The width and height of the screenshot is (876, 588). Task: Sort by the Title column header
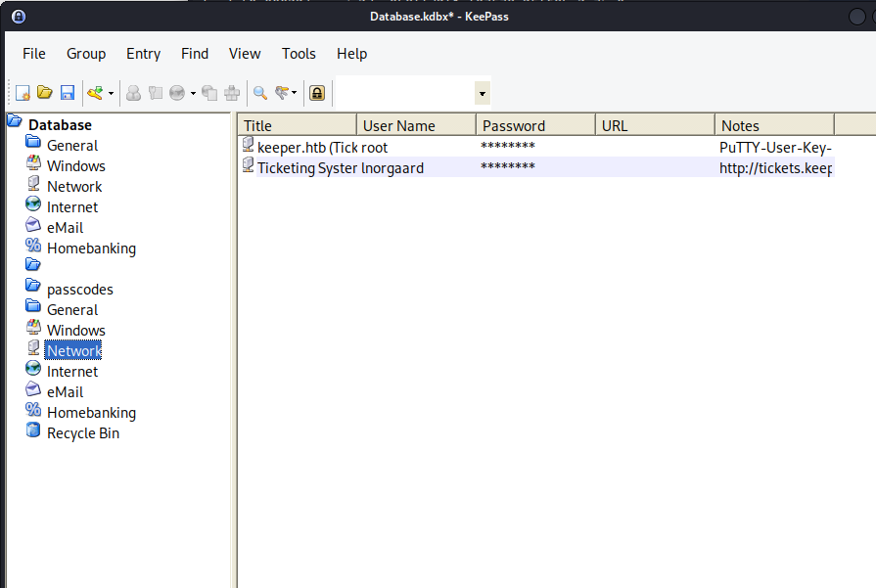point(298,125)
